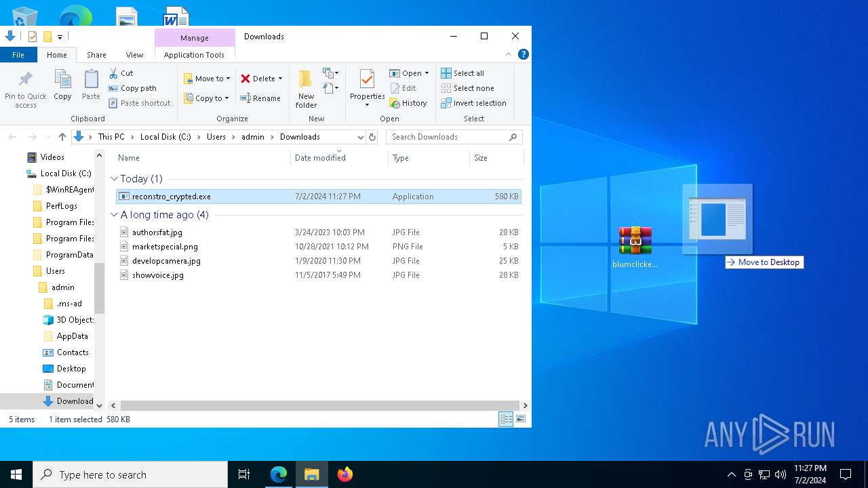Viewport: 868px width, 488px height.
Task: Switch to Large icons view icon
Action: [521, 420]
